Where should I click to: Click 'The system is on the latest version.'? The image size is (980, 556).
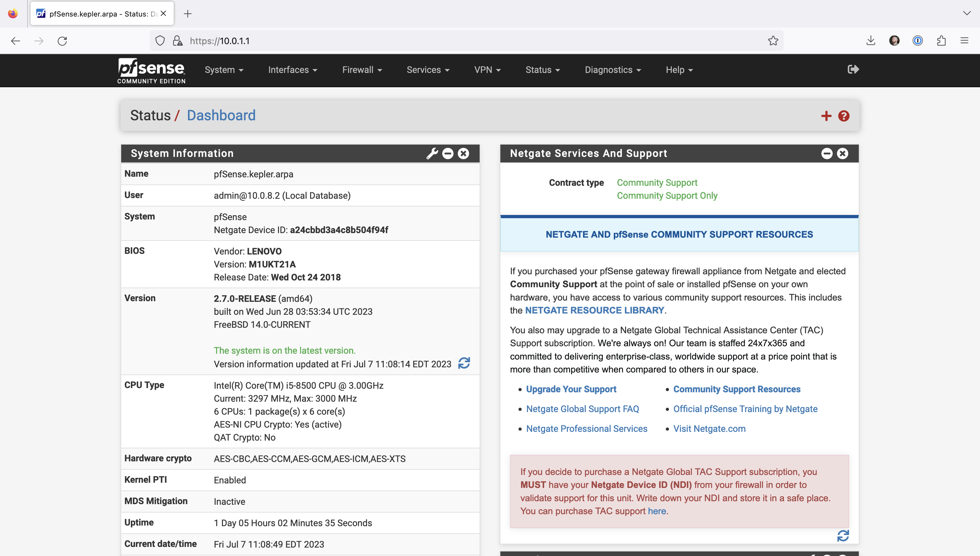284,350
